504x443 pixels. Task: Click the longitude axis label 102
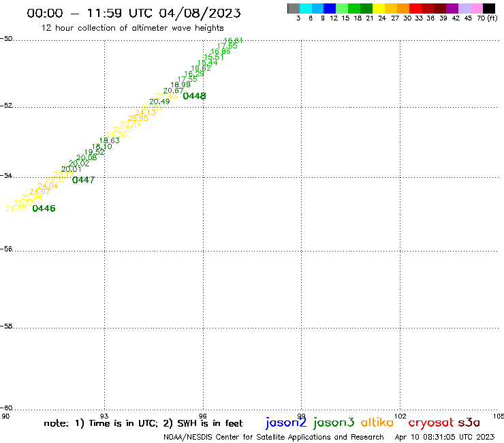400,416
